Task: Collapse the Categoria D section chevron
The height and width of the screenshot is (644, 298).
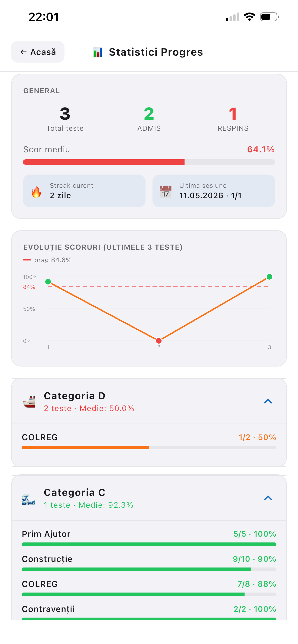Action: [x=268, y=401]
